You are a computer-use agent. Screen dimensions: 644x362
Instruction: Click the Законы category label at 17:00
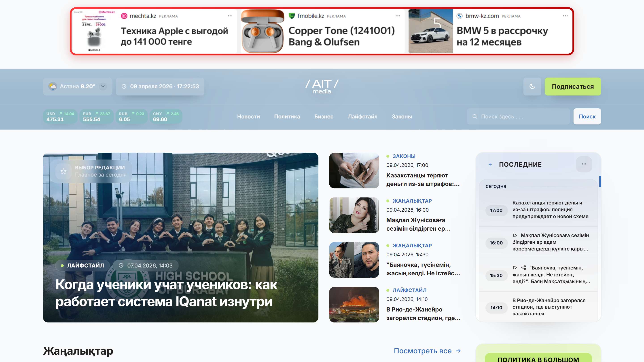pyautogui.click(x=404, y=156)
